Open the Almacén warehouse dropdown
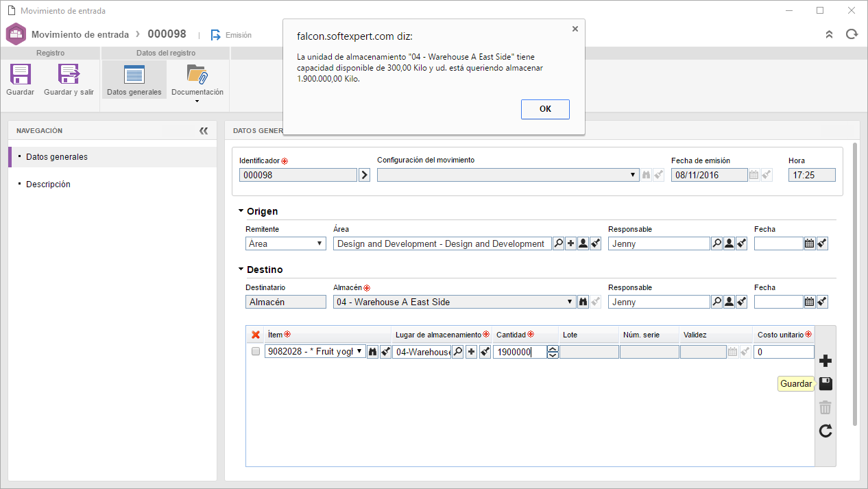The image size is (868, 489). pos(455,302)
